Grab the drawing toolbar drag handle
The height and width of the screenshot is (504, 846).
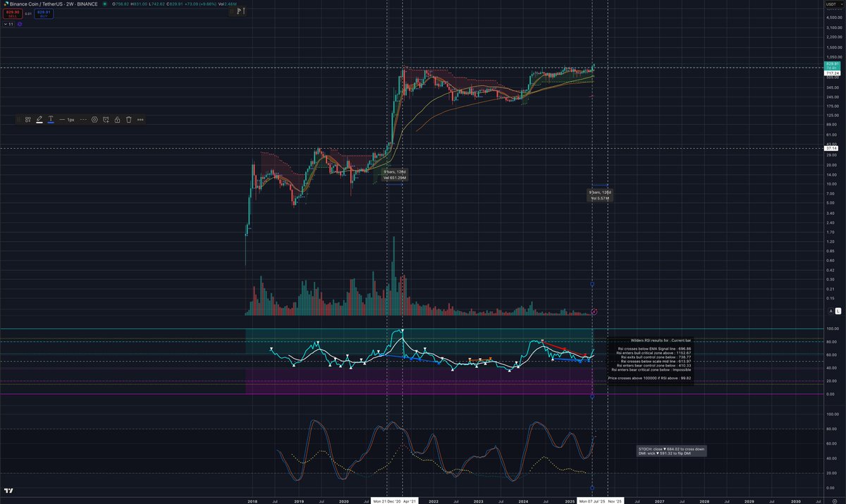pyautogui.click(x=19, y=120)
